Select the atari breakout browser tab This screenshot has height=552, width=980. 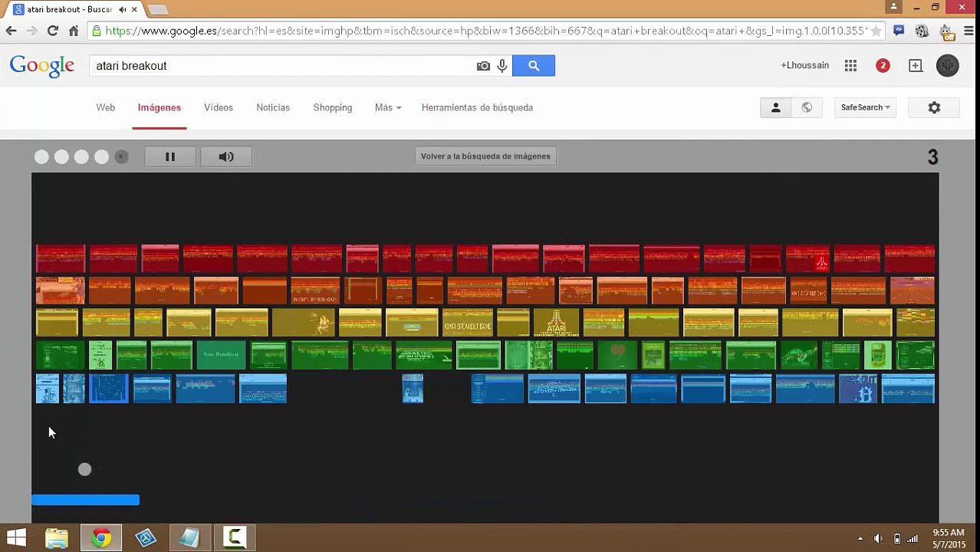(x=75, y=9)
